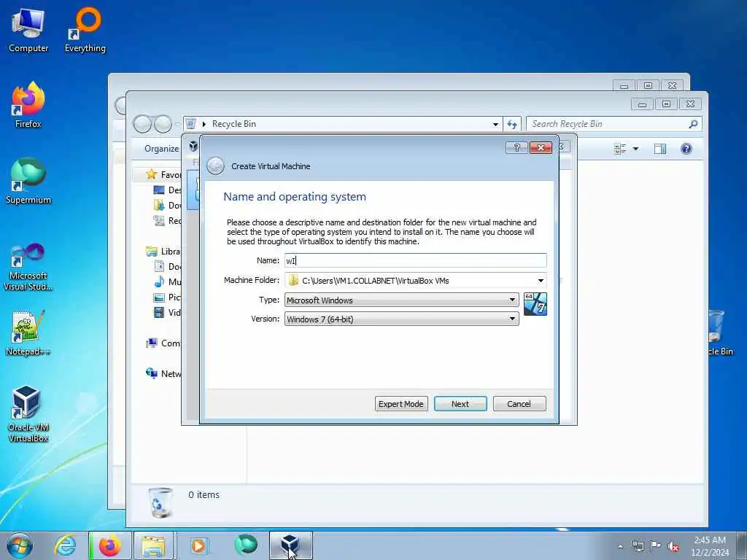Image resolution: width=747 pixels, height=560 pixels.
Task: Switch to Windows Explorer in the taskbar
Action: [155, 545]
